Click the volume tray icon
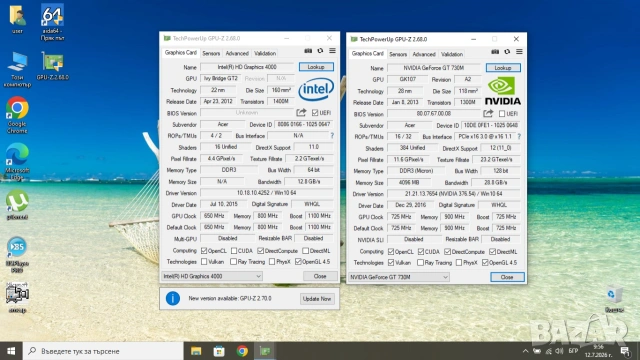The width and height of the screenshot is (640, 360). (559, 351)
